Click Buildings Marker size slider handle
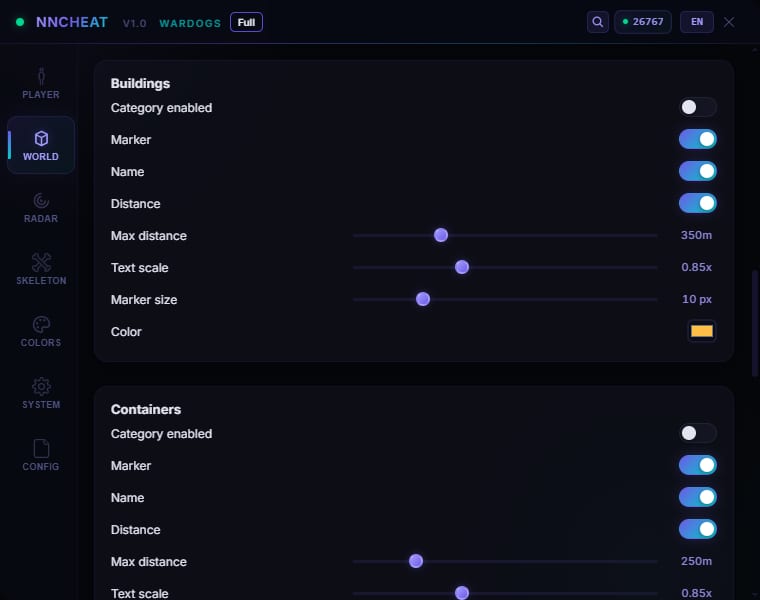Viewport: 760px width, 600px height. [x=423, y=299]
